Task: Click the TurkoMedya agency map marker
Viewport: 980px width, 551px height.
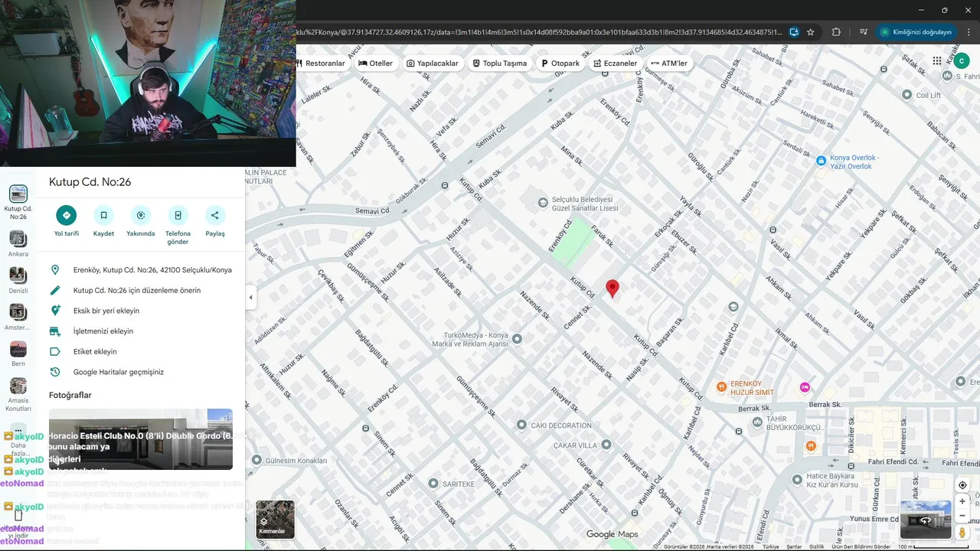Action: 517,338
